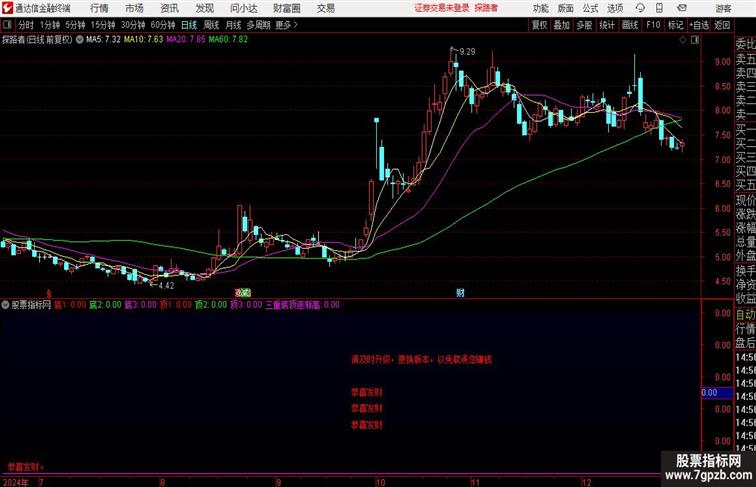Open the 问小达 menu
The image size is (756, 487).
click(244, 8)
